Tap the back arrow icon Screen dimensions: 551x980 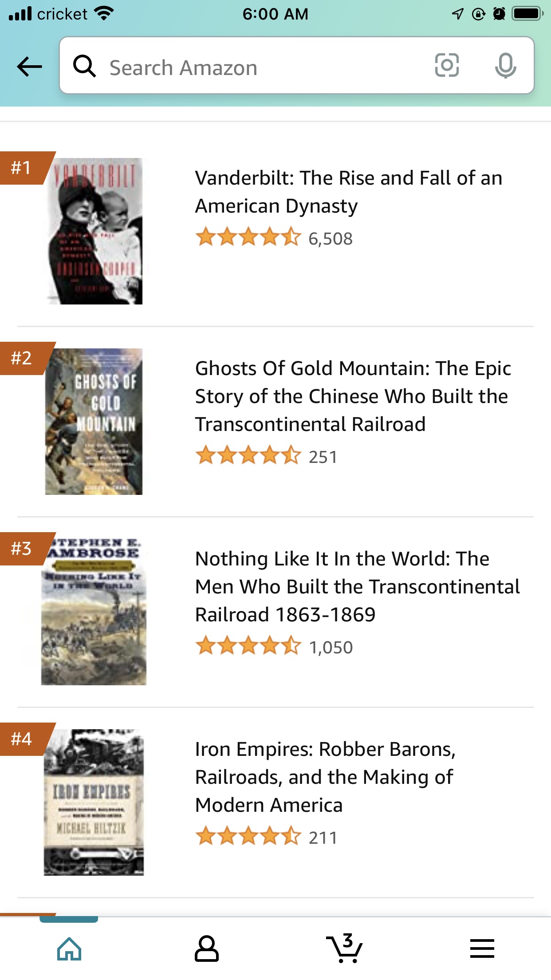pos(29,67)
